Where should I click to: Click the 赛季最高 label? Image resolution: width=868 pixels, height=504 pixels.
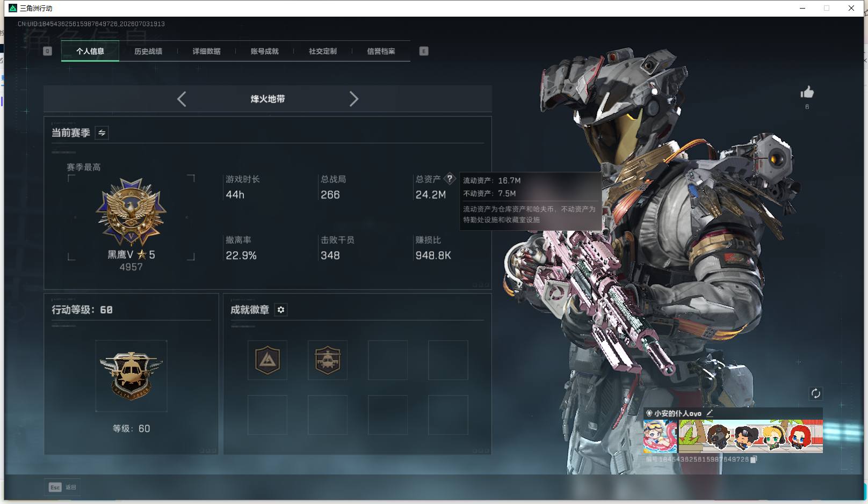[x=83, y=167]
